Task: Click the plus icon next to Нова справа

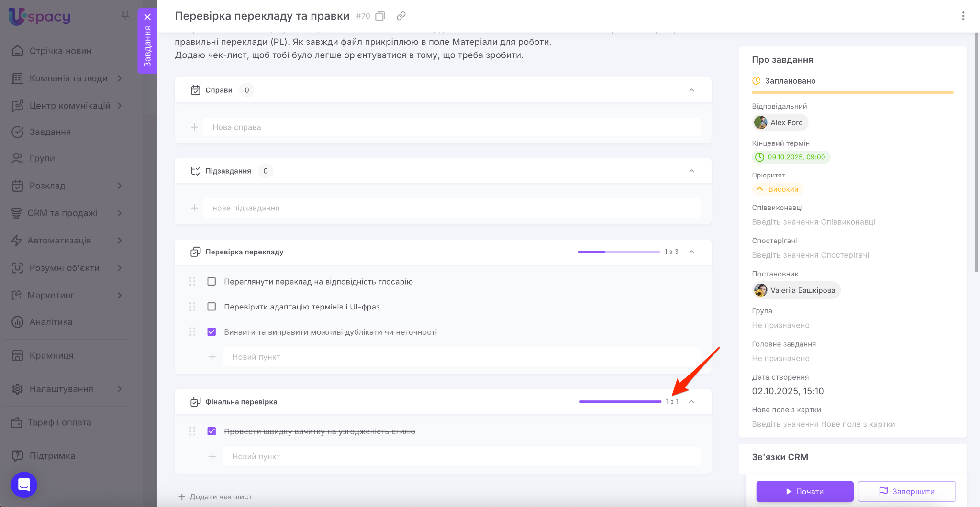Action: pos(194,127)
